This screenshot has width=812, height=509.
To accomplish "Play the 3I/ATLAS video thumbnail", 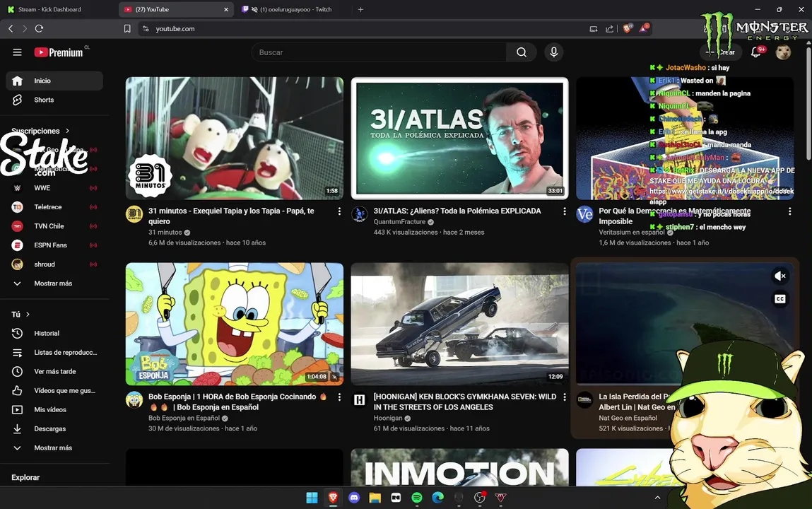I will (x=459, y=139).
